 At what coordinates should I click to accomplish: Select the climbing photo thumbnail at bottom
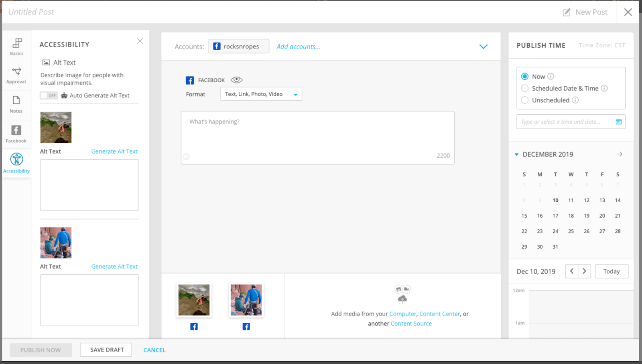(194, 300)
